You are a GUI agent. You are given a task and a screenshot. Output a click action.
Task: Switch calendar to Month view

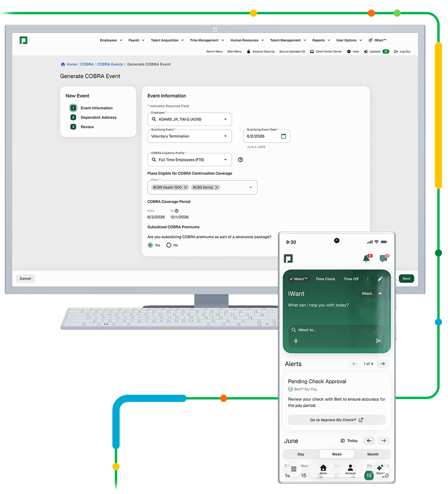[x=373, y=454]
